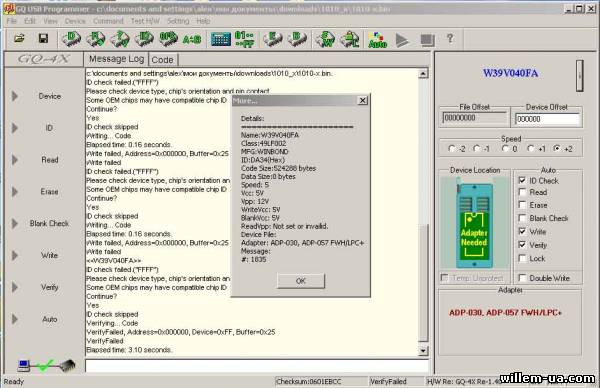
Task: Enable the Blank Check checkbox under Auto
Action: click(x=522, y=218)
